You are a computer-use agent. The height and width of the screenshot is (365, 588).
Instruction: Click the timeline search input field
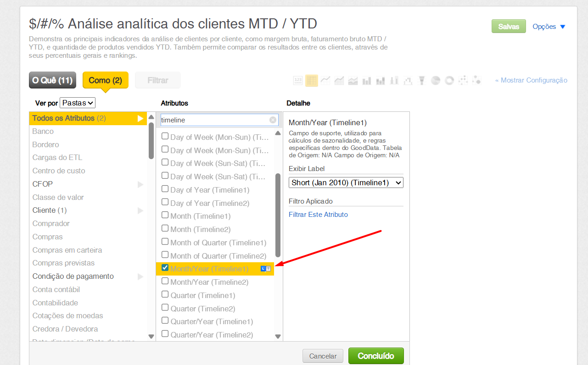point(213,120)
